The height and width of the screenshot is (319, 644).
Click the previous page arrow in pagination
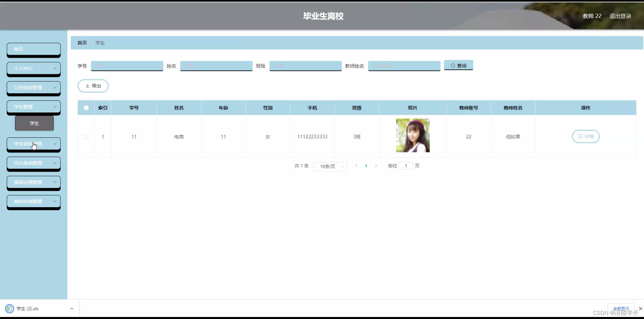pyautogui.click(x=356, y=166)
